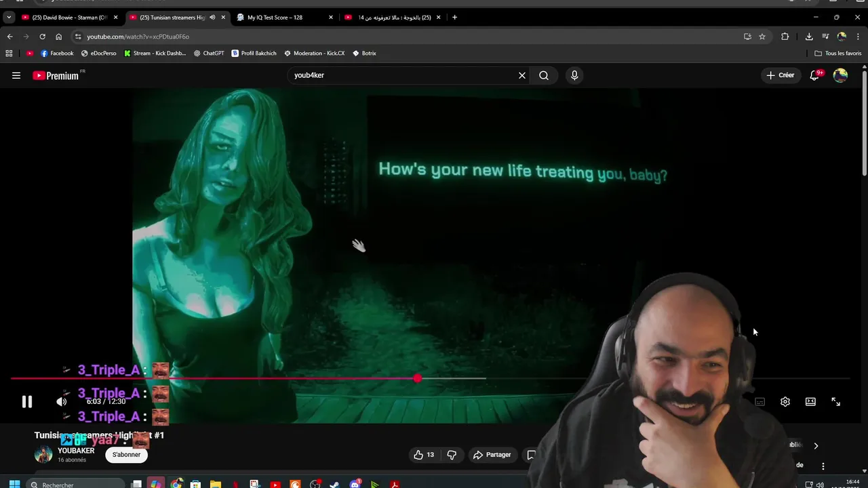Mute the video with the volume icon
This screenshot has height=488, width=868.
[x=62, y=401]
